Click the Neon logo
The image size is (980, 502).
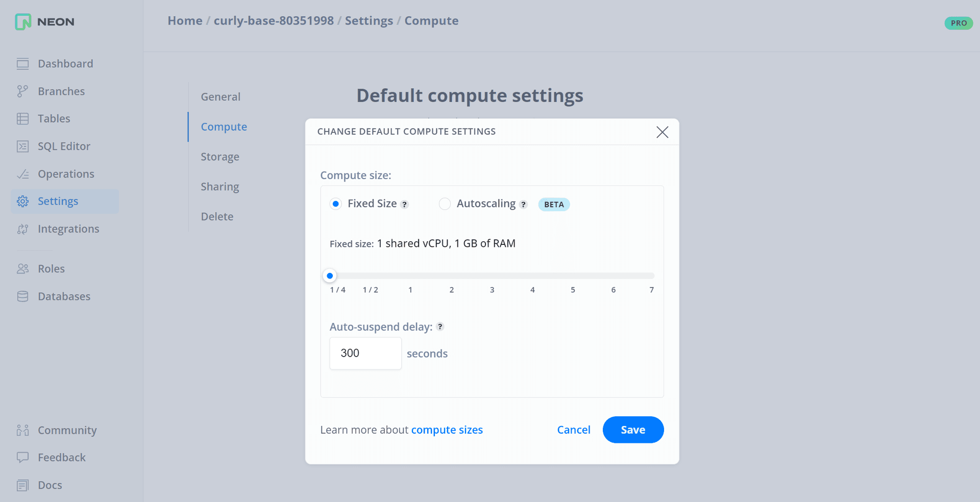(x=44, y=22)
